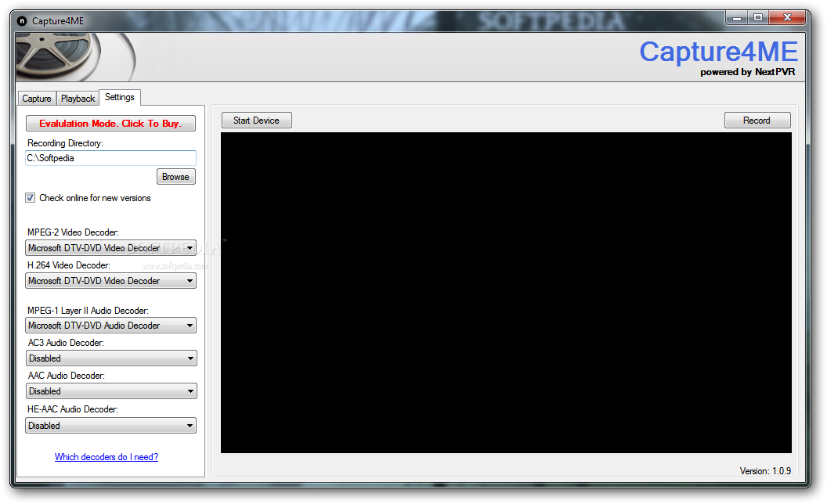Click the Recording Directory: label
The image size is (827, 504).
point(65,143)
